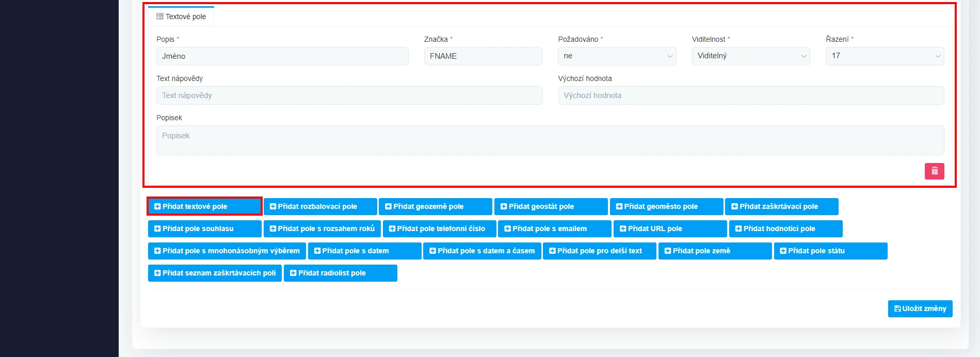Open the Řazení dropdown showing 17
The image size is (980, 357).
point(885,56)
